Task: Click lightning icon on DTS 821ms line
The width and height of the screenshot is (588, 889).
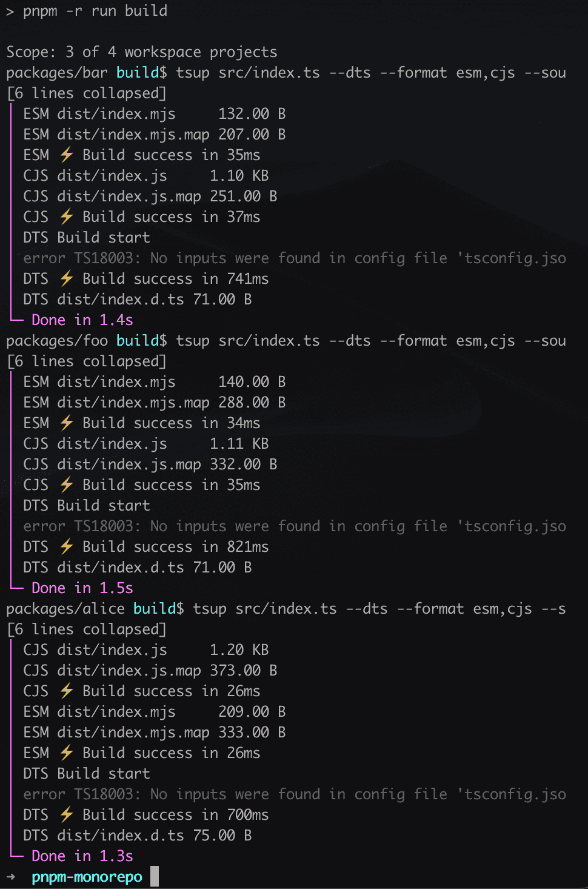Action: click(x=67, y=547)
